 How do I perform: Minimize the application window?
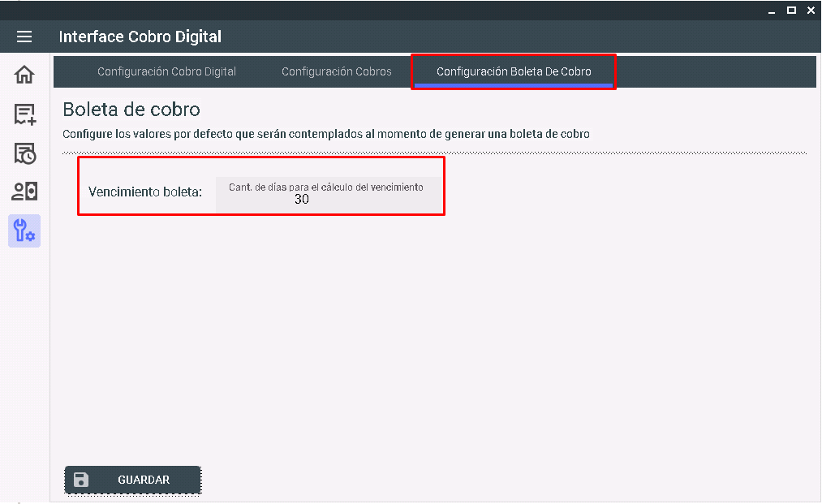(772, 11)
